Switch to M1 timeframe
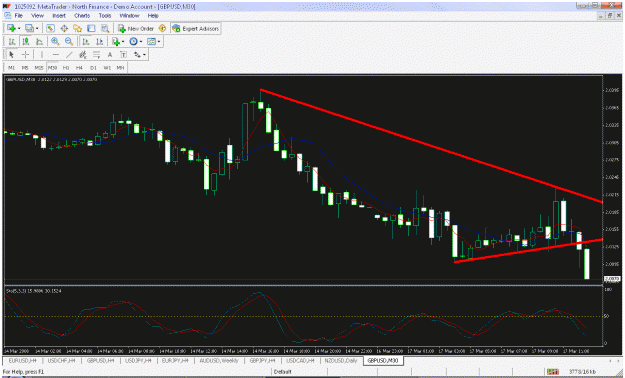Viewport: 625px width, 378px height. point(12,68)
